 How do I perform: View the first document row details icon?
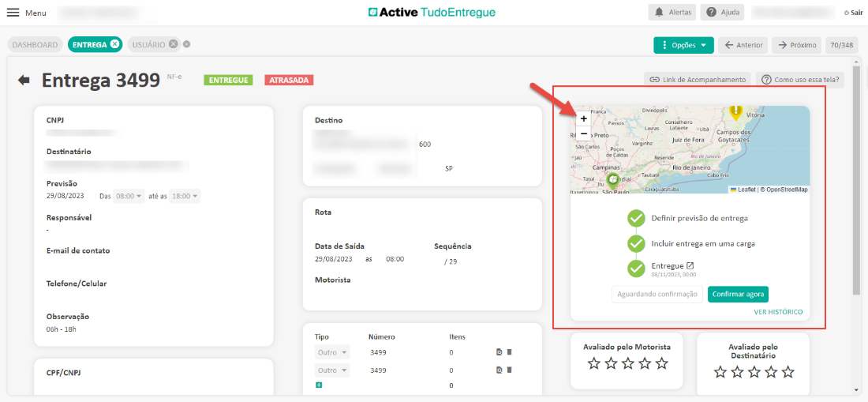(x=499, y=351)
